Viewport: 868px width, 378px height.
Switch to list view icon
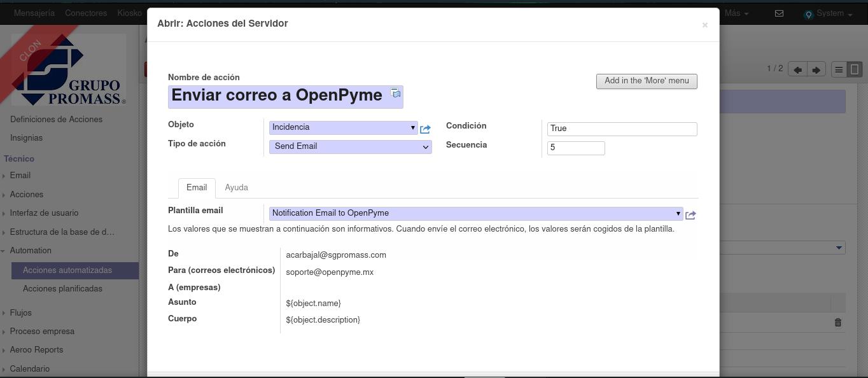pos(839,69)
